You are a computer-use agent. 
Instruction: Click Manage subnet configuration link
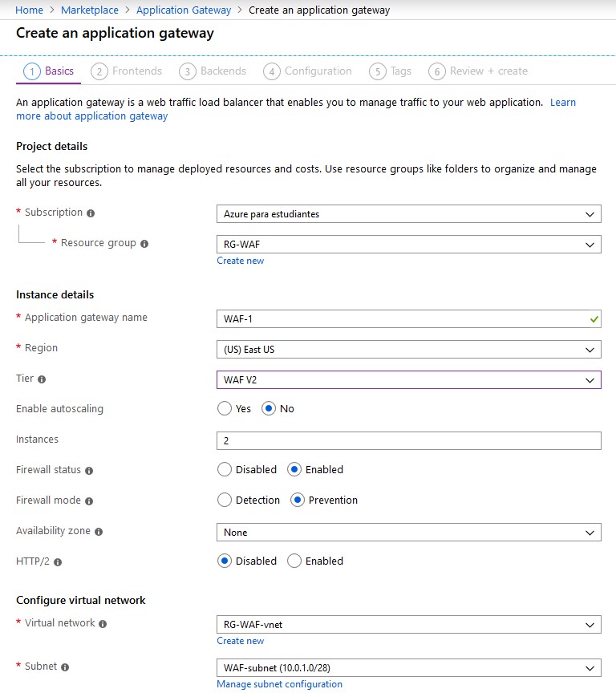coord(279,684)
